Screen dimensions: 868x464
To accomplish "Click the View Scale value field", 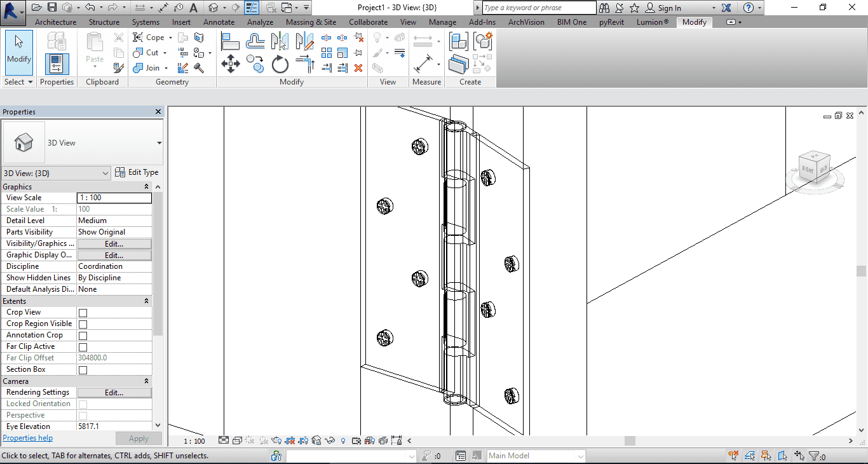I will coord(114,198).
